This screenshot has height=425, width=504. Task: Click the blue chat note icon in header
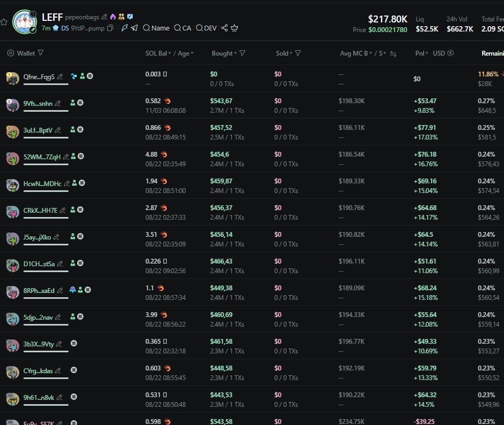130,17
